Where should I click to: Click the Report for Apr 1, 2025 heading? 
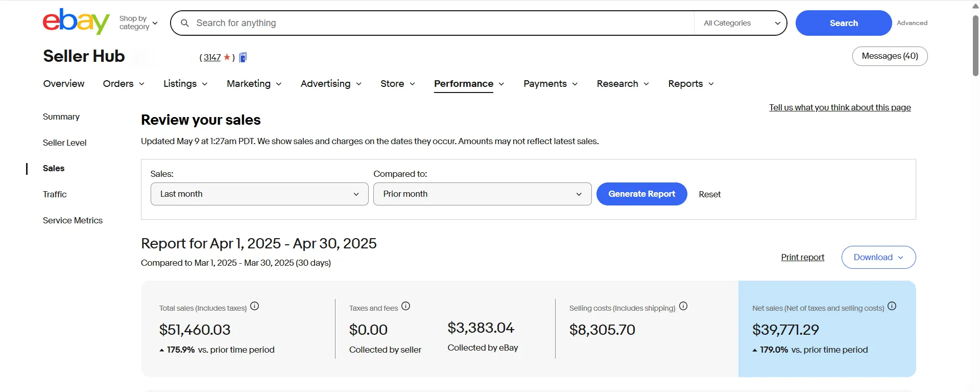pos(259,243)
